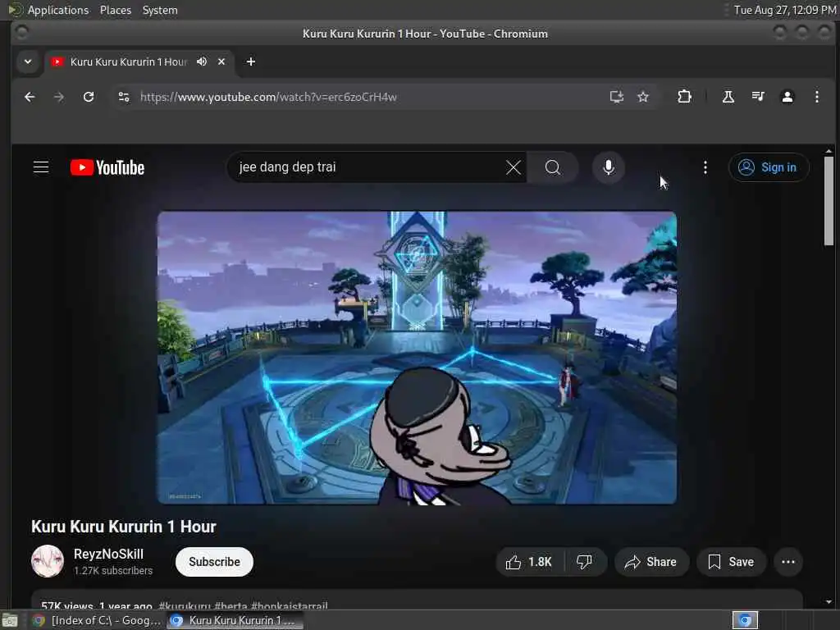Like the video (1.8K)
The width and height of the screenshot is (840, 630).
(x=529, y=562)
